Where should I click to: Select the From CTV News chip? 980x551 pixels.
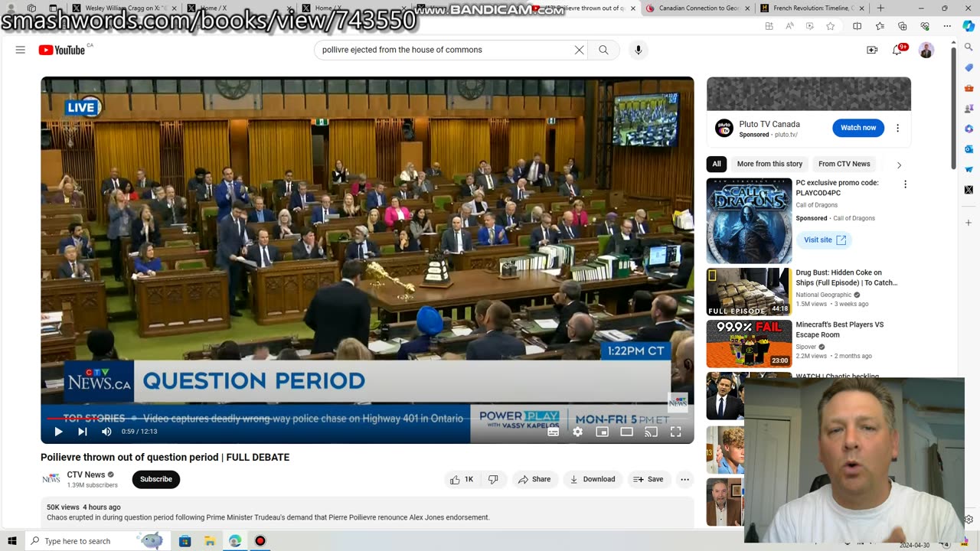844,164
